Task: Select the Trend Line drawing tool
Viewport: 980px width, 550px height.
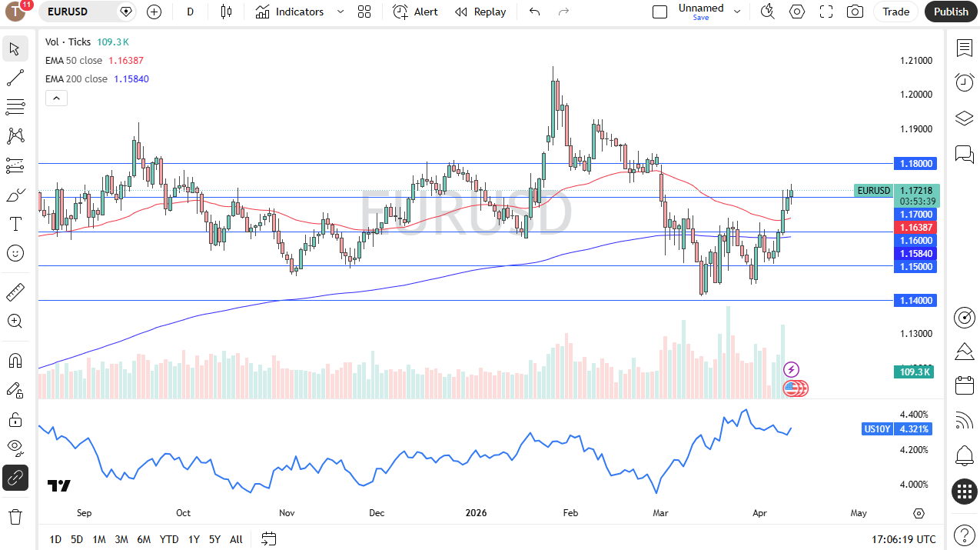Action: [x=15, y=77]
